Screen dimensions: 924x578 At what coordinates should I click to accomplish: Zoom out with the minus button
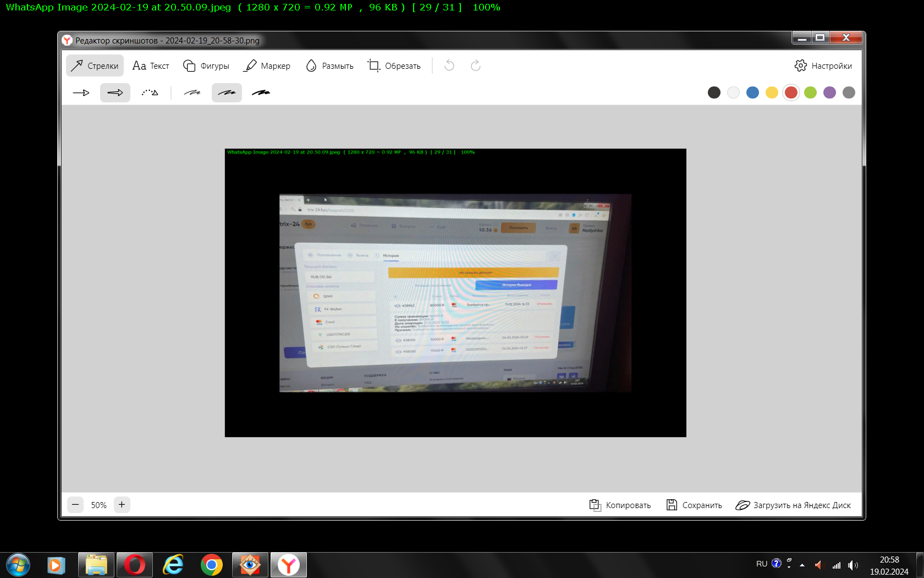pos(75,504)
